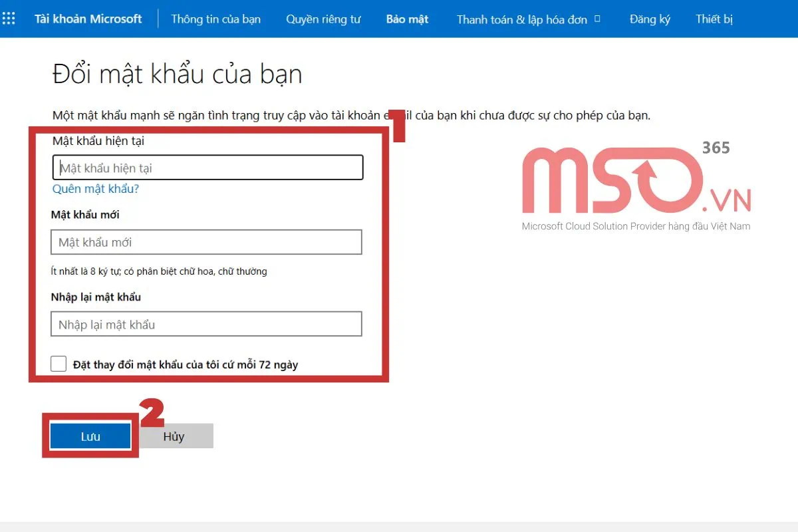798x532 pixels.
Task: Click the dropdown chevron beside Thanh toán & lập hóa đơn
Action: (598, 19)
